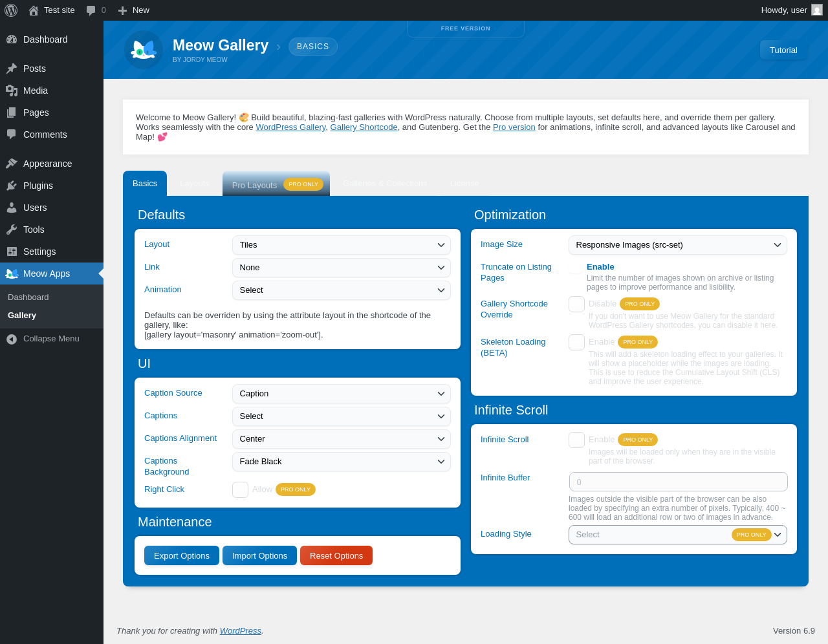This screenshot has height=644, width=828.
Task: Open the Pro Layouts tab
Action: pyautogui.click(x=276, y=184)
